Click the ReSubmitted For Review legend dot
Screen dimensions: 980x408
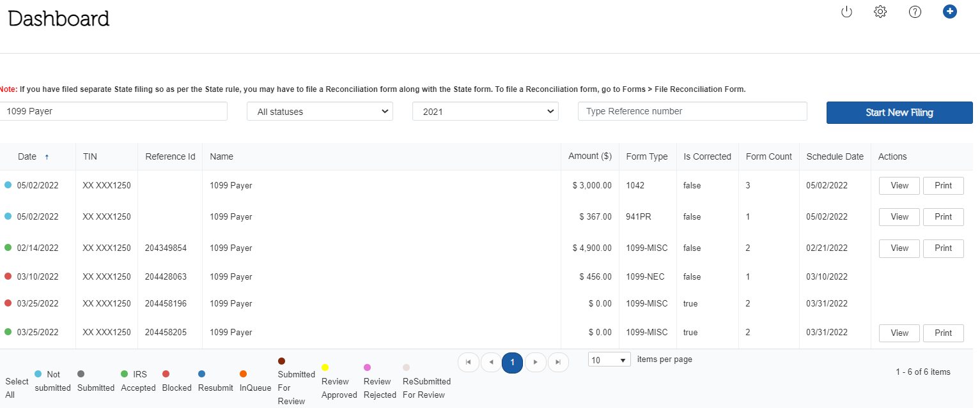(x=407, y=368)
